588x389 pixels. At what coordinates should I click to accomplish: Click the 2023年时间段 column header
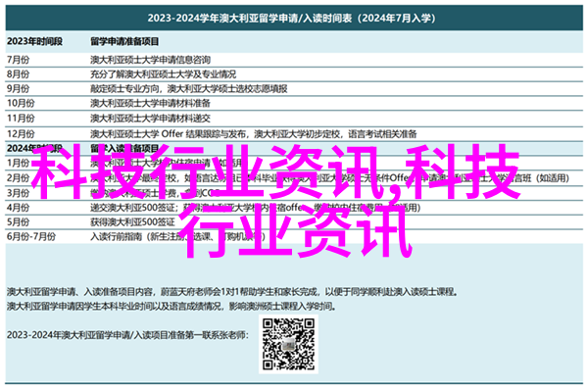34,41
